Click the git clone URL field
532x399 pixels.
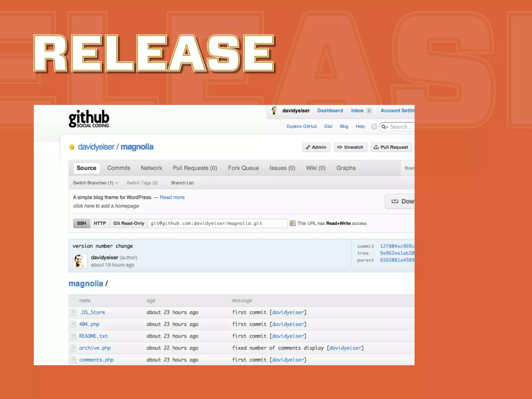click(x=218, y=223)
